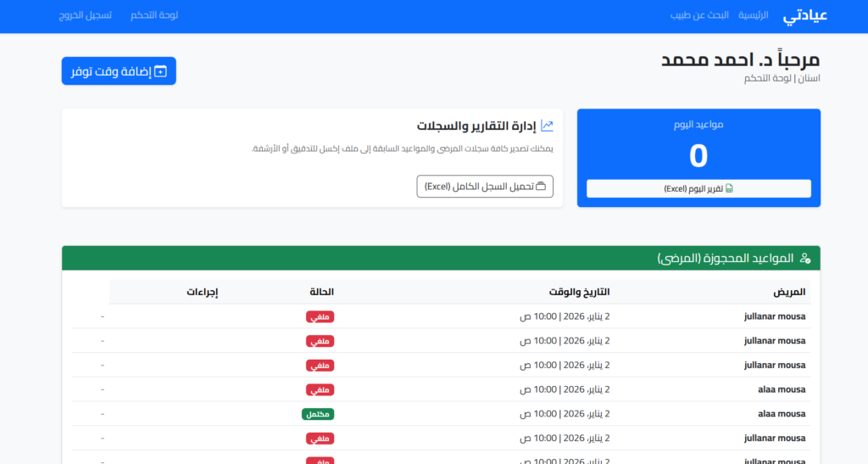Click the عيادتي brand logo

pos(805,15)
